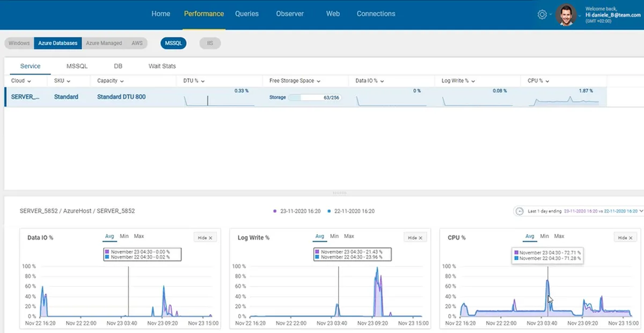
Task: Open the user profile avatar
Action: click(566, 15)
